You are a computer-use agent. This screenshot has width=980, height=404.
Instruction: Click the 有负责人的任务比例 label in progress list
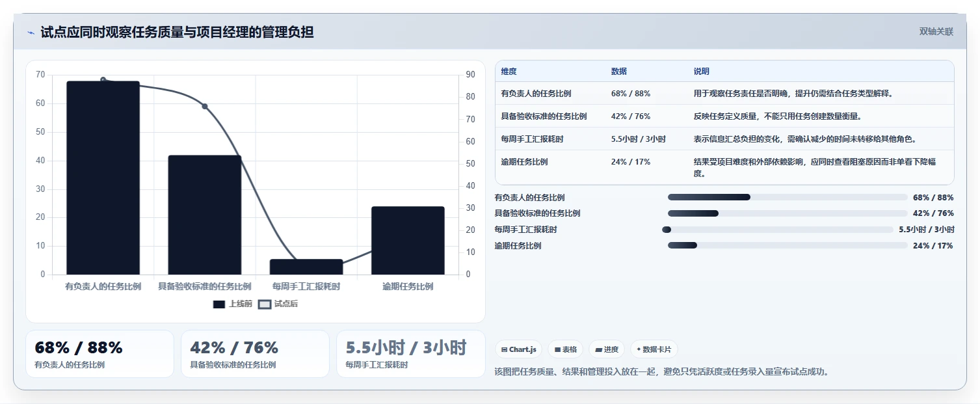[529, 197]
